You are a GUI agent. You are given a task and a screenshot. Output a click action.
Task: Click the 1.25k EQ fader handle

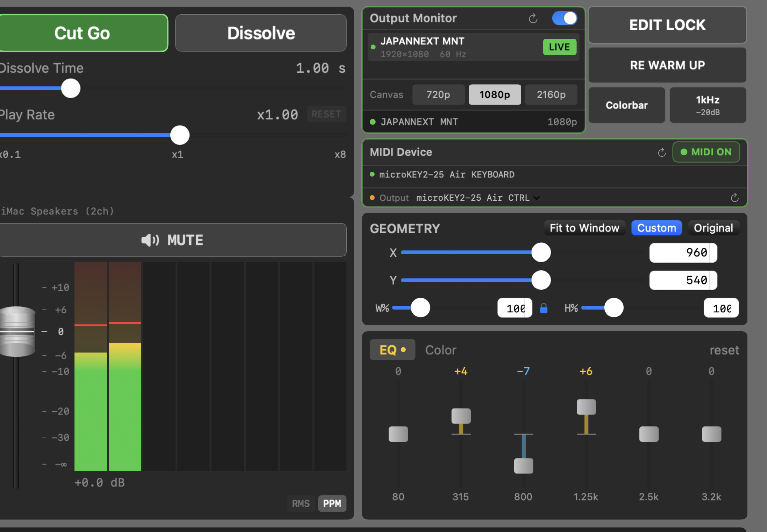click(586, 407)
